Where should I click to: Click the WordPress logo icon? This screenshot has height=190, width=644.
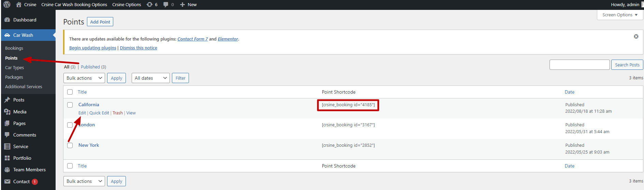7,4
